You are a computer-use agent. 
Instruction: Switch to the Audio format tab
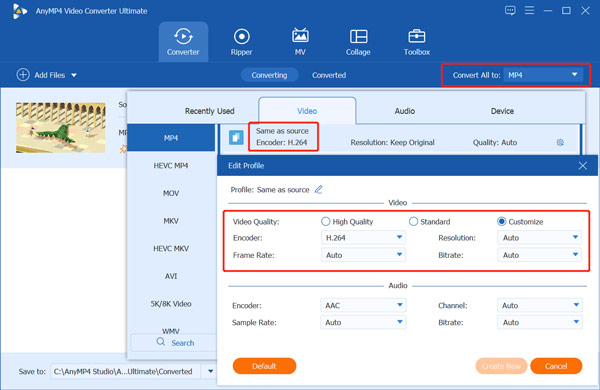tap(404, 111)
